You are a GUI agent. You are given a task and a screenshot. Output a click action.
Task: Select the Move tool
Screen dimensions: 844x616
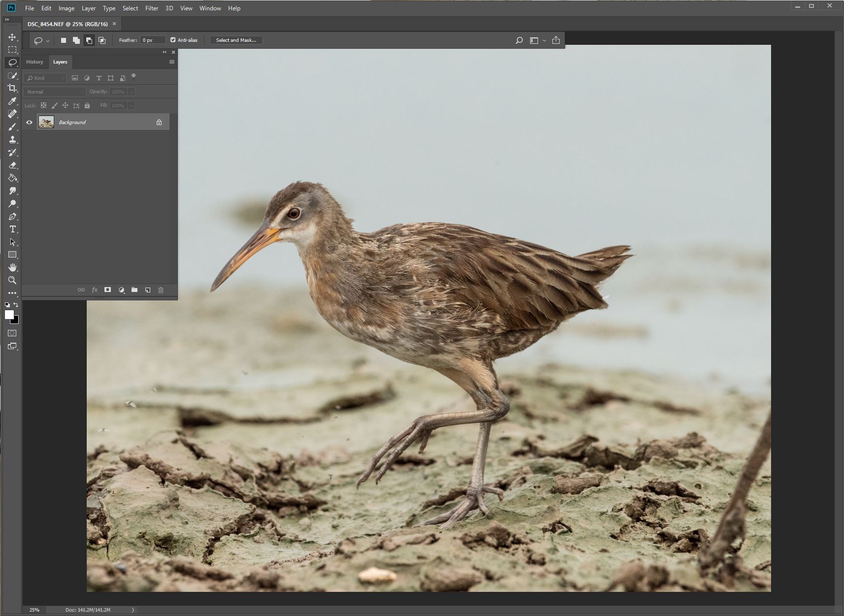(x=12, y=37)
